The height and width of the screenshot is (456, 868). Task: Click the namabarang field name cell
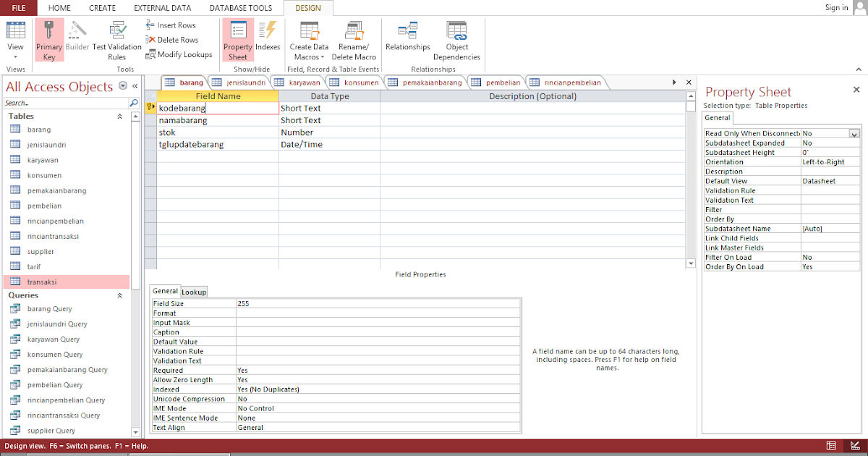[x=218, y=120]
